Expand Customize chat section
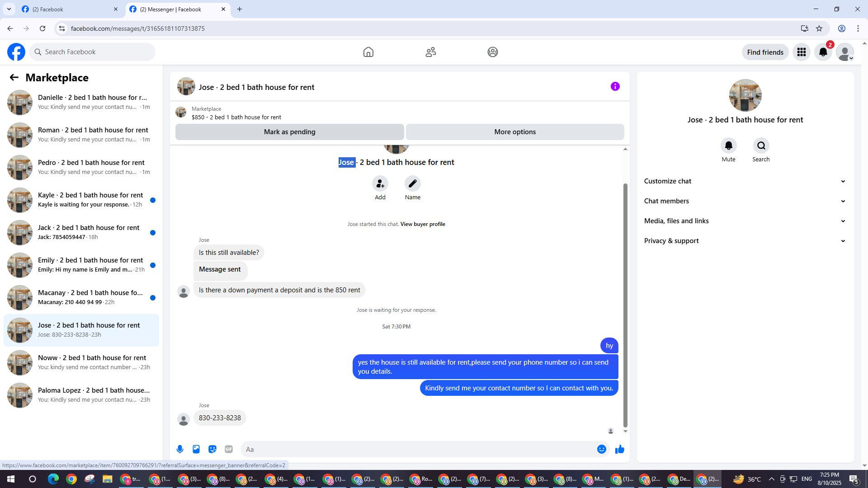Image resolution: width=868 pixels, height=488 pixels. pos(745,181)
